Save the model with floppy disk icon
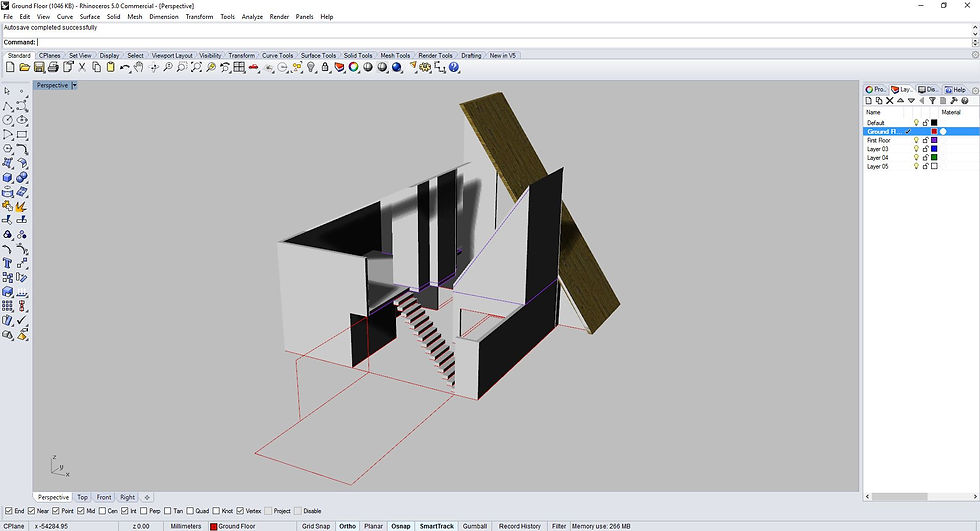Viewport: 980px width, 531px height. click(x=39, y=67)
